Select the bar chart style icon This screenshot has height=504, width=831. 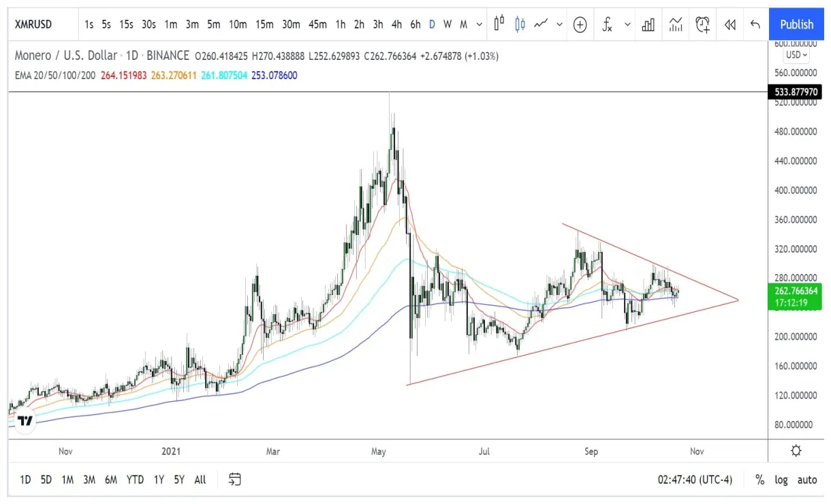click(499, 24)
